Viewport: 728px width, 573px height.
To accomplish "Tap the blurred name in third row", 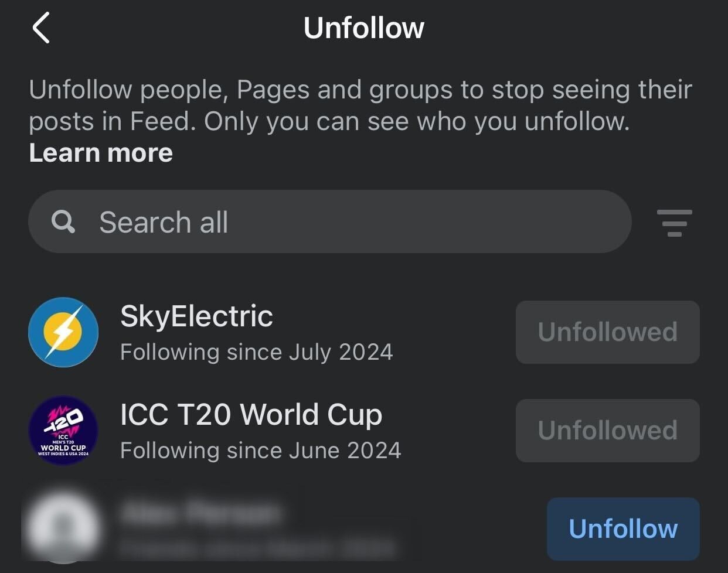I will tap(199, 513).
